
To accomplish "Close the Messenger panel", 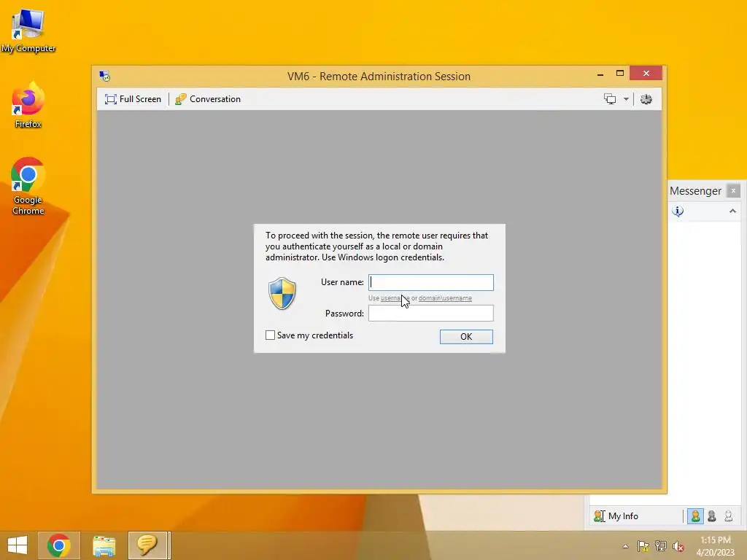I will pos(733,190).
